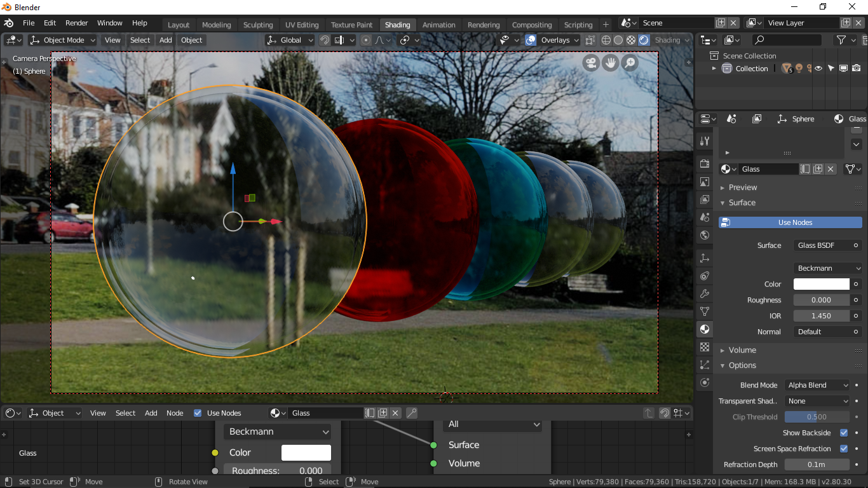Expand the Collection tree row

pyautogui.click(x=714, y=69)
